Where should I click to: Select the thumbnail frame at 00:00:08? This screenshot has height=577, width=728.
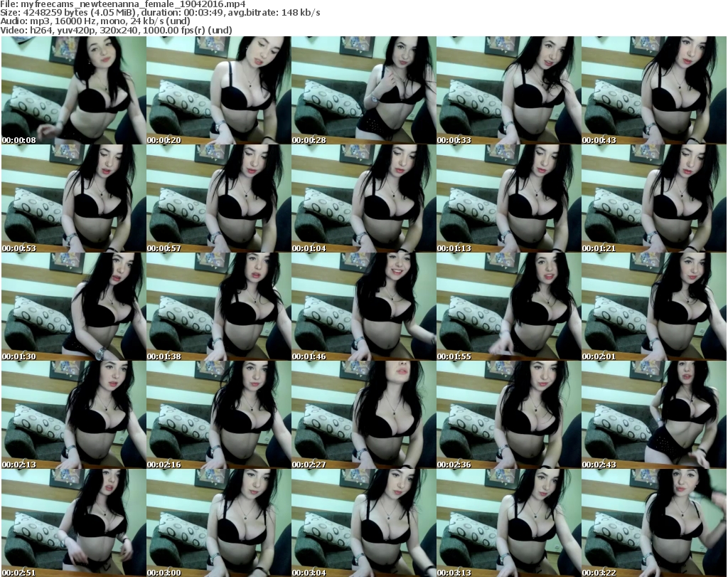(74, 90)
